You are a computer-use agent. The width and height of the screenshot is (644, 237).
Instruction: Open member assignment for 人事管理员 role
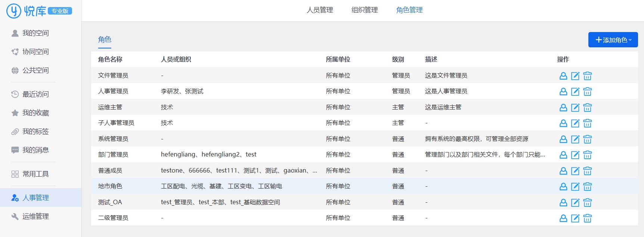click(x=563, y=92)
